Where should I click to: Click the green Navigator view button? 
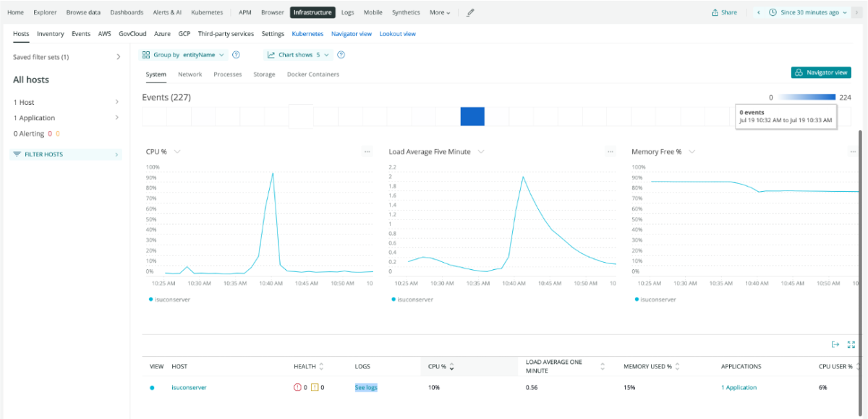click(820, 72)
